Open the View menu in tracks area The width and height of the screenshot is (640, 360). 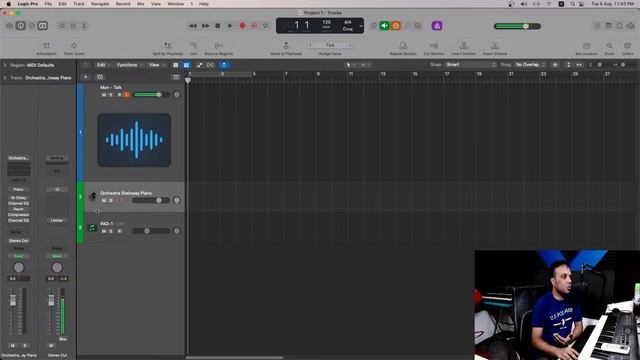(x=156, y=65)
